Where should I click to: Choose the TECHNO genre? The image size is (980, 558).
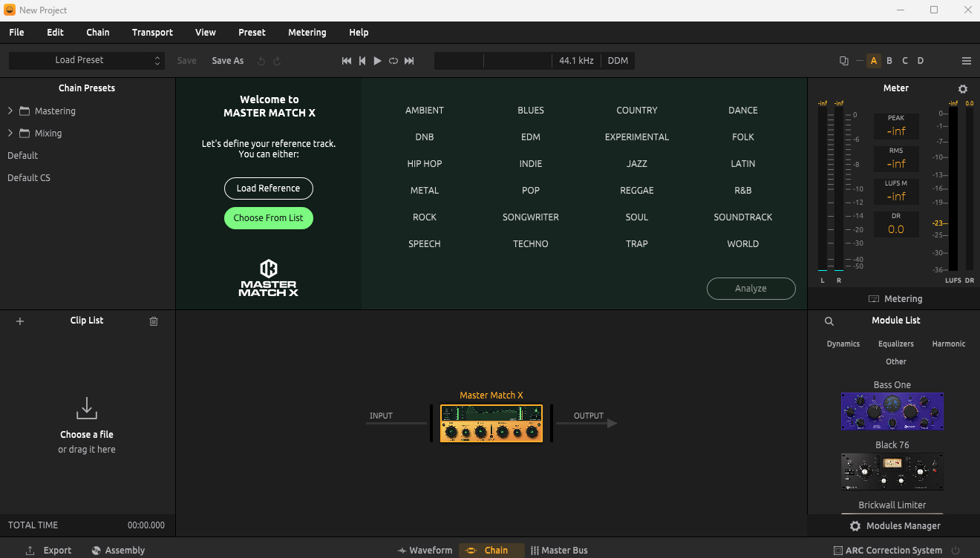[x=531, y=244]
